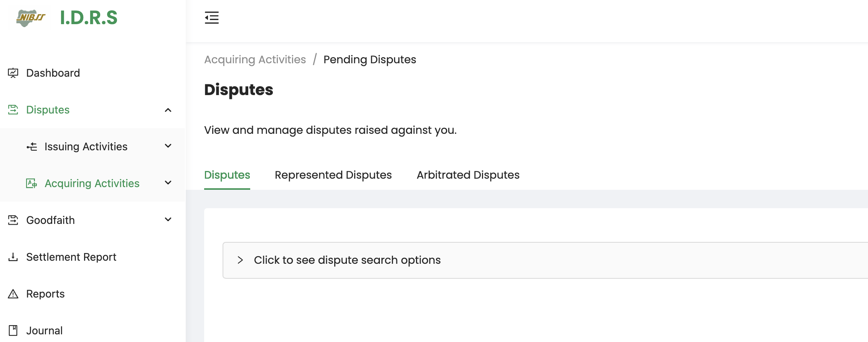Click the NIBSS logo icon
The image size is (868, 342).
pyautogui.click(x=31, y=18)
